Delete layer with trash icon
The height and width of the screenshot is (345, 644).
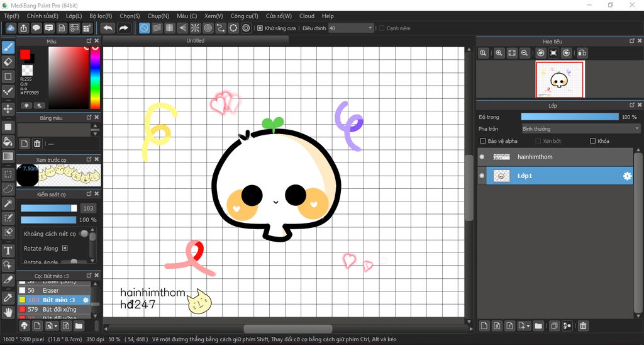[x=583, y=326]
